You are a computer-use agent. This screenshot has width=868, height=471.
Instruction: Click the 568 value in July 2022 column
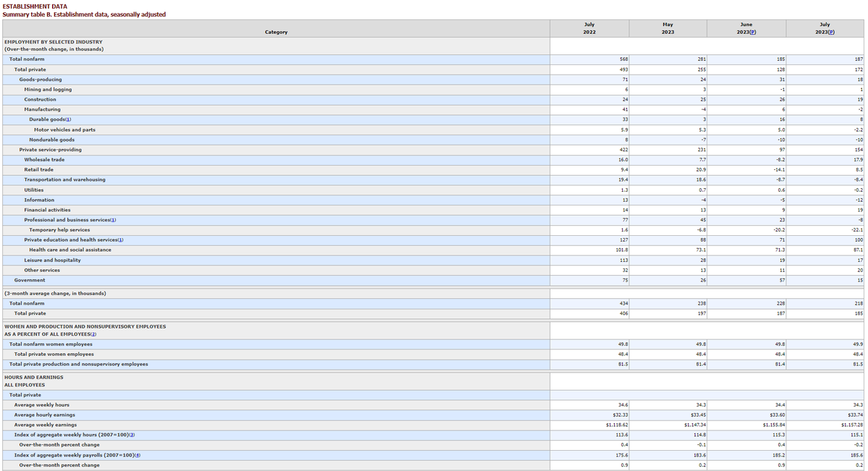pos(624,59)
